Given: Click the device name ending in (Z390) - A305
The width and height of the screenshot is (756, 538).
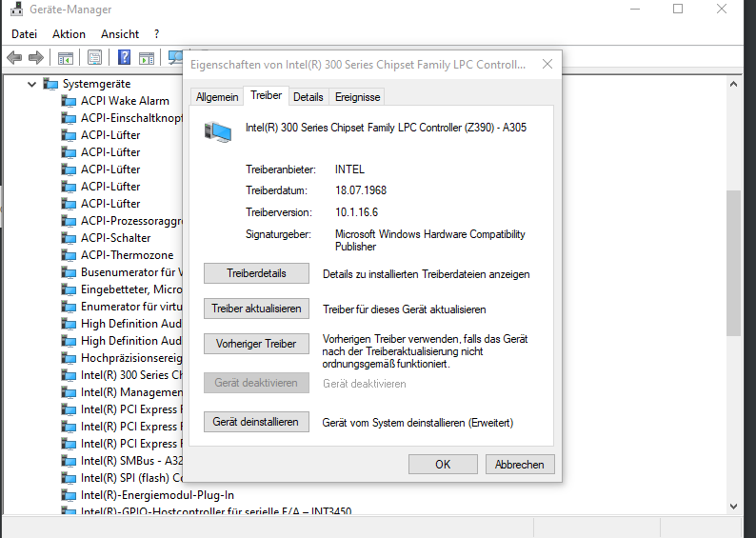Looking at the screenshot, I should [x=386, y=128].
